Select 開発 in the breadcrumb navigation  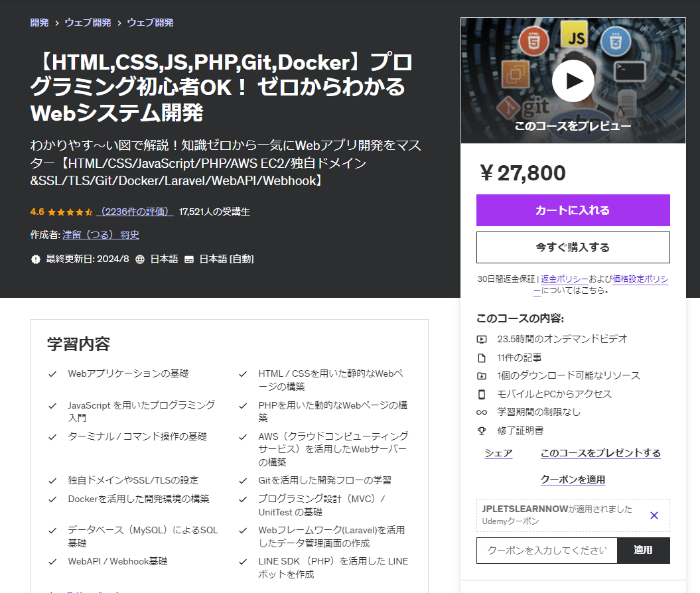[38, 22]
